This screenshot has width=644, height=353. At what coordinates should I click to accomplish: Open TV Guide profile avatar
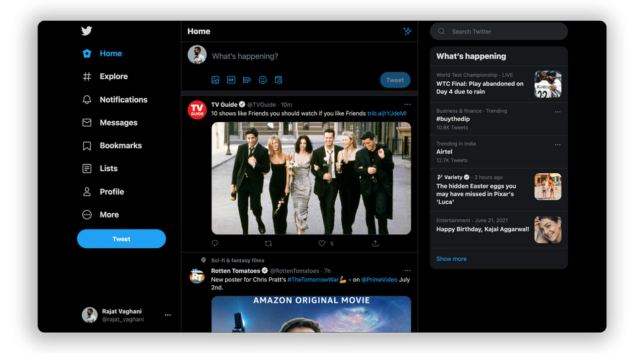197,109
